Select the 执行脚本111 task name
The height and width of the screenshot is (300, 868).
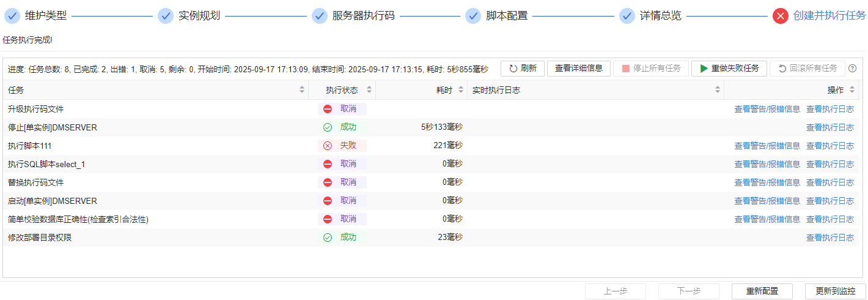[29, 146]
